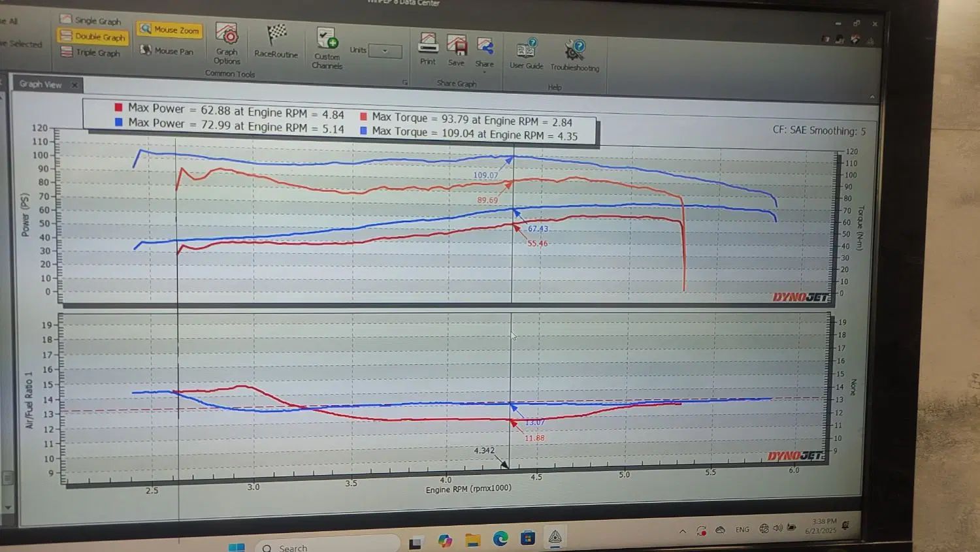The height and width of the screenshot is (552, 980).
Task: Open the Share graph menu
Action: 485,52
